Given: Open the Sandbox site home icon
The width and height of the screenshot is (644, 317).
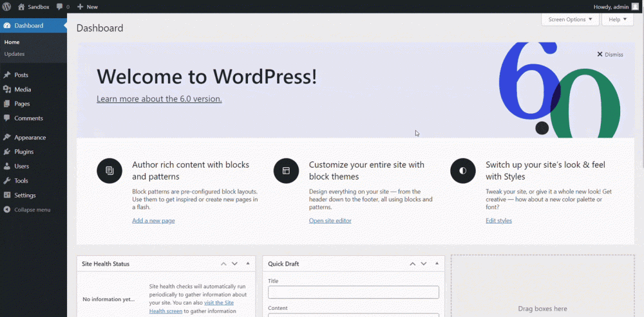Looking at the screenshot, I should point(21,6).
